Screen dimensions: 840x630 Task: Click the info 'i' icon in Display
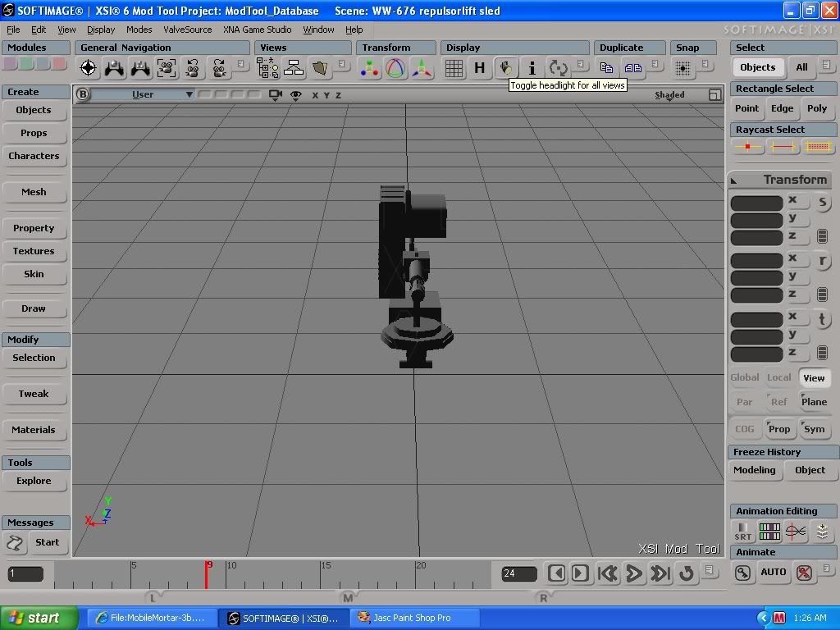(532, 68)
